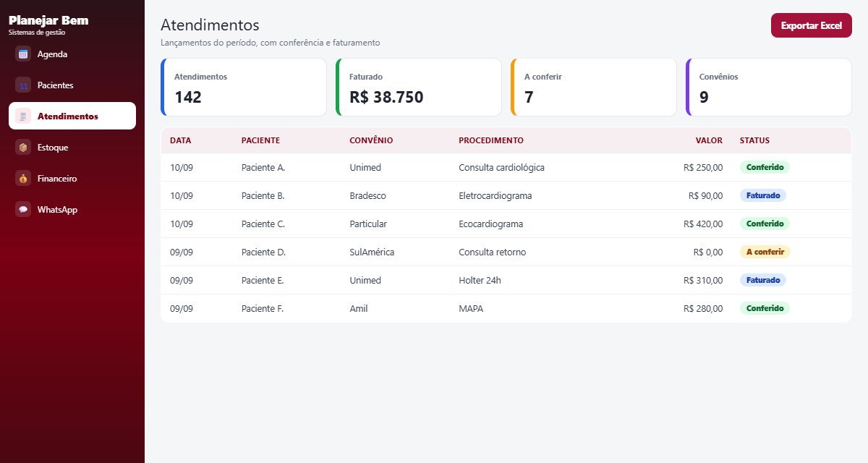Click Conferido badge for Paciente C.

click(x=765, y=224)
